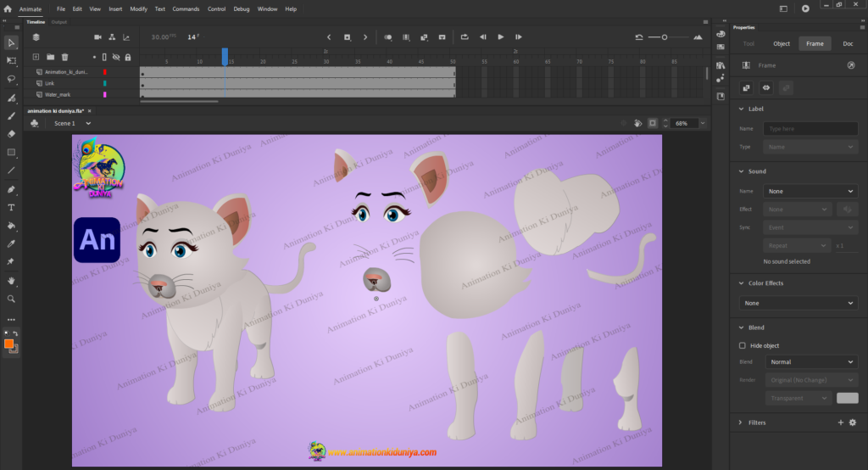Click the layer depth graph icon
Screen dimensions: 868x470
point(126,37)
